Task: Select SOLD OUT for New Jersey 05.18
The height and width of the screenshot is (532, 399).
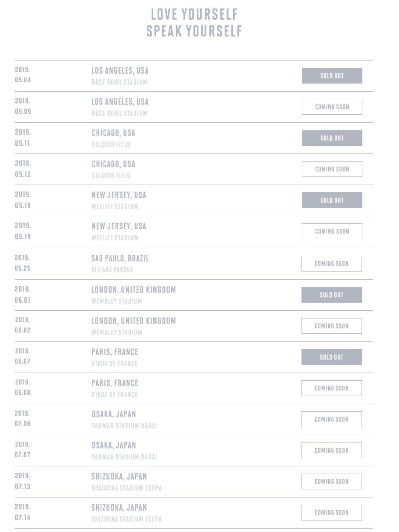Action: pyautogui.click(x=332, y=200)
